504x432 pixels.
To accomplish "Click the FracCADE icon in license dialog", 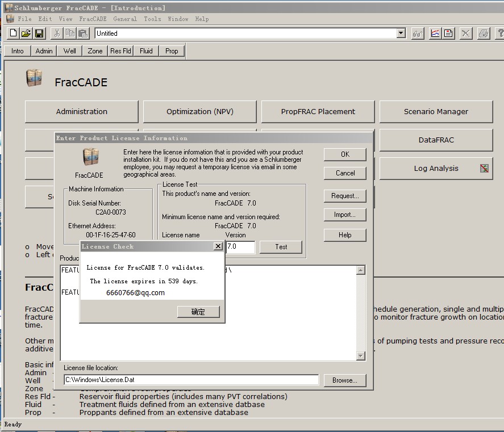I will tap(91, 157).
